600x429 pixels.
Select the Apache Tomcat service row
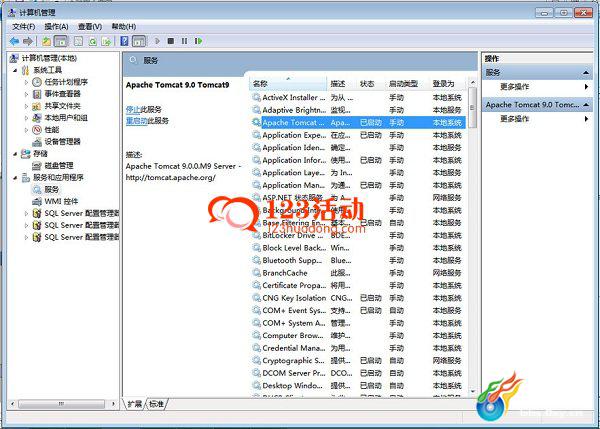(x=359, y=123)
